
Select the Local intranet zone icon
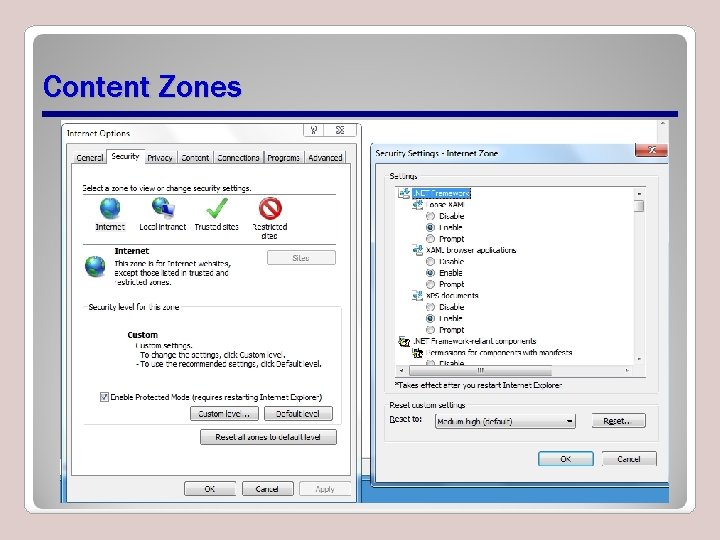tap(163, 207)
